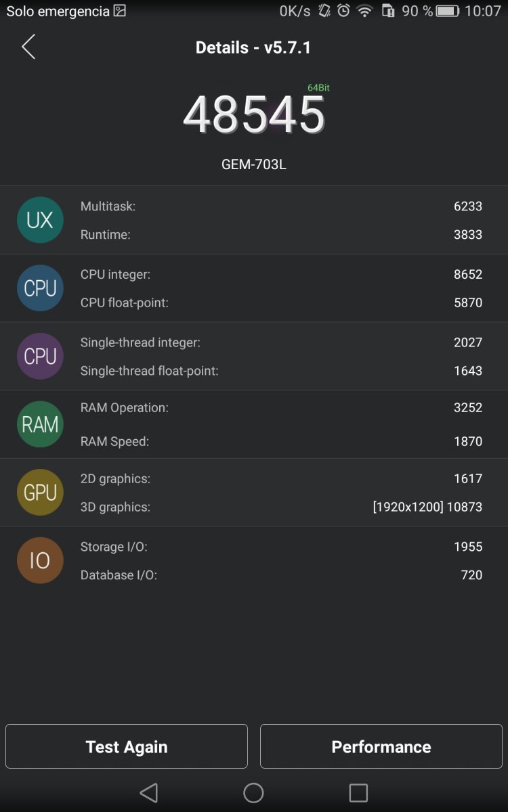
Task: Tap the yellow GPU category icon
Action: tap(40, 492)
